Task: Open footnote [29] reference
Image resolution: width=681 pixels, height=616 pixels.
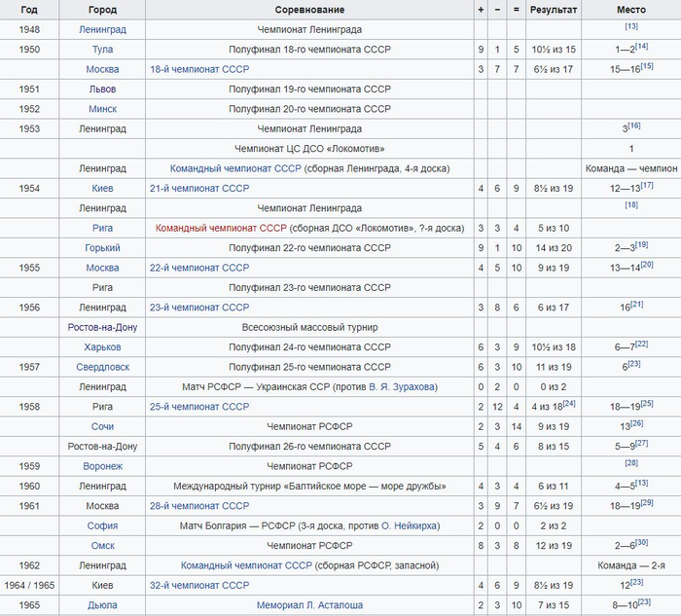Action: point(647,503)
